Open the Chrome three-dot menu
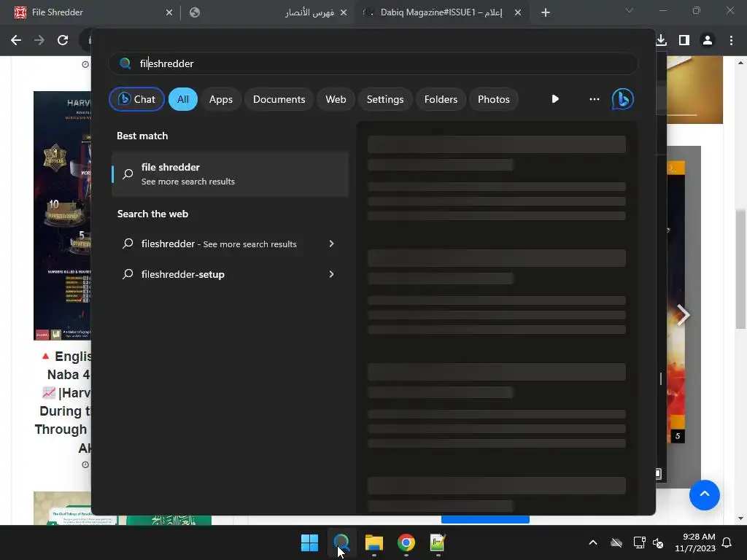The height and width of the screenshot is (560, 747). (x=731, y=40)
